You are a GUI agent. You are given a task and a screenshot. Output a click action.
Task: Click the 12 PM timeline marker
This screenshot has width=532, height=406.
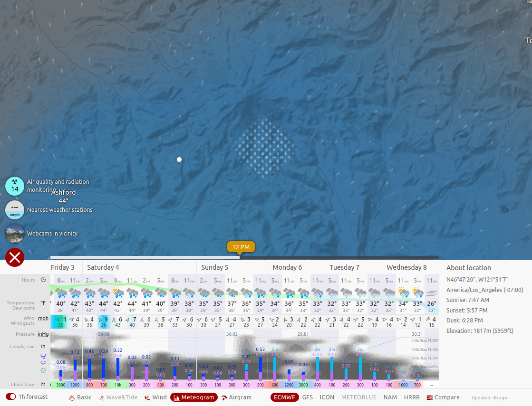point(241,247)
